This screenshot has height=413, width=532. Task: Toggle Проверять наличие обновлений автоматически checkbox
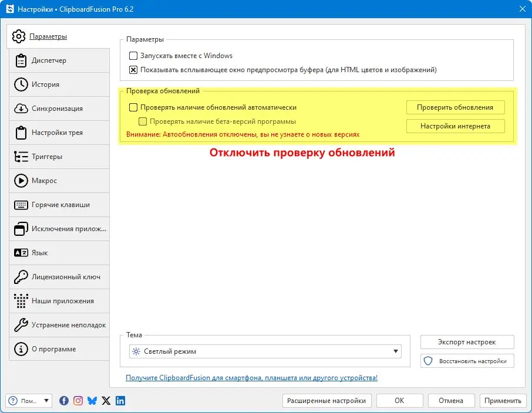pos(133,107)
